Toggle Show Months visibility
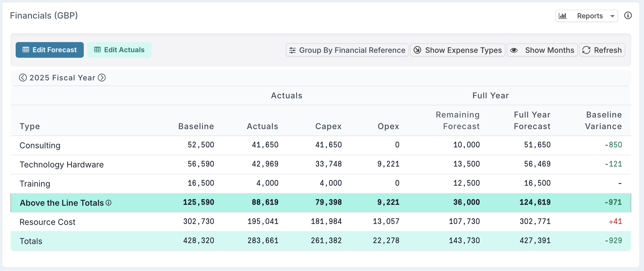 [x=542, y=50]
